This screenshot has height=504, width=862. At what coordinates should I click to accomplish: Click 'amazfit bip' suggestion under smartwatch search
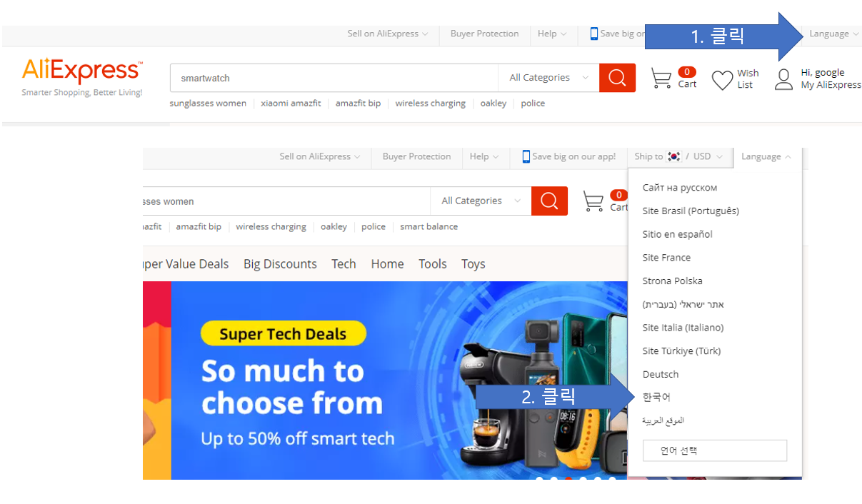pyautogui.click(x=358, y=104)
